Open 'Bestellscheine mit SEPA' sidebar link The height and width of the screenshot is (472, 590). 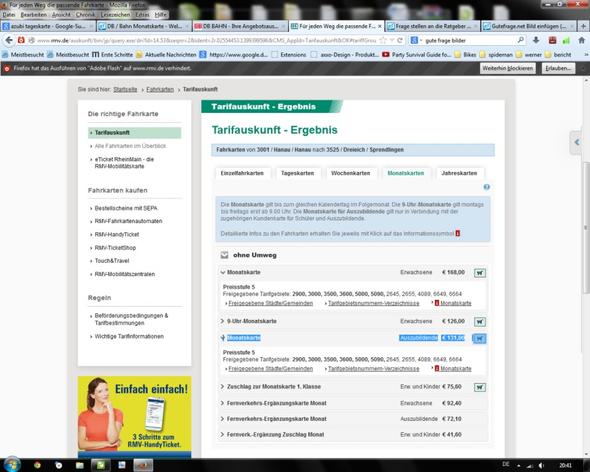[x=126, y=208]
